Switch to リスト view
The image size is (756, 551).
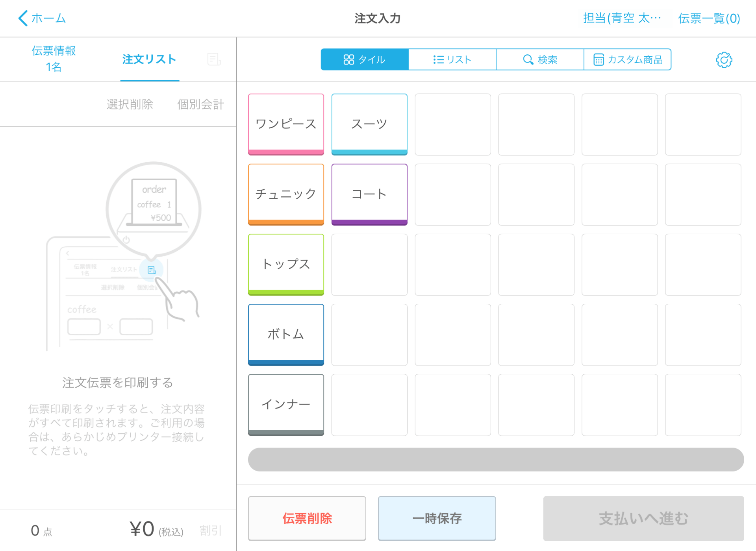[452, 59]
